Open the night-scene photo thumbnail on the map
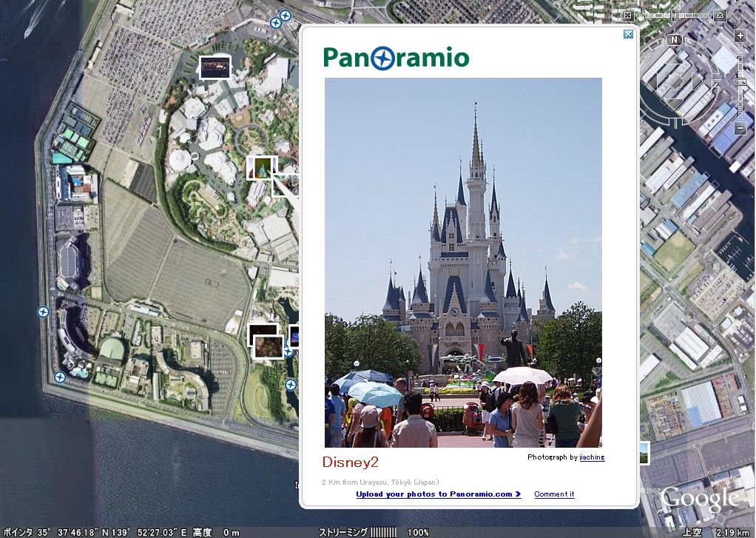The height and width of the screenshot is (538, 756). pos(215,67)
